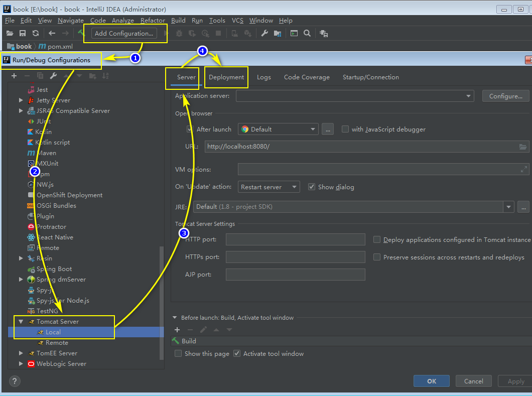
Task: Click the Configure... button
Action: tap(505, 96)
